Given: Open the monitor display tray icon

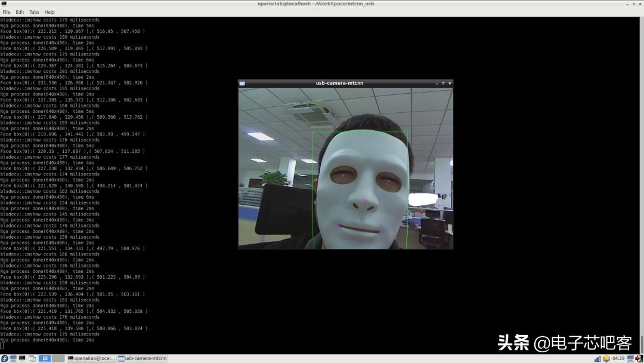Looking at the screenshot, I should point(630,358).
